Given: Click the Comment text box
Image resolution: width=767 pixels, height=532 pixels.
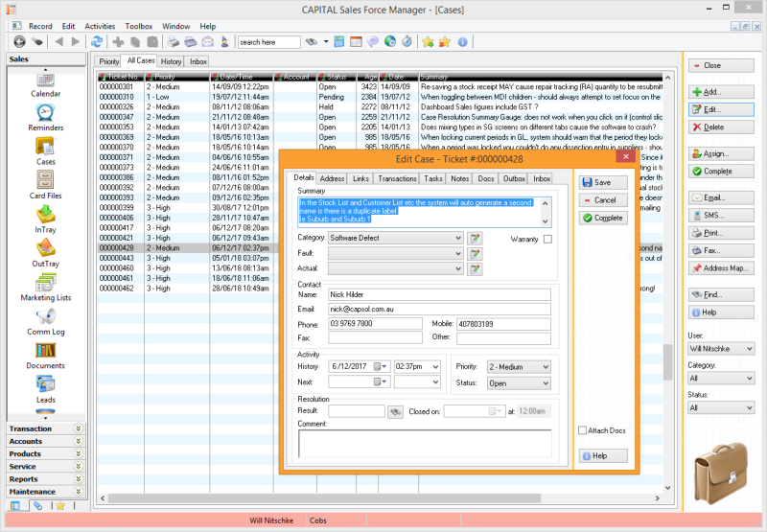Looking at the screenshot, I should [425, 444].
